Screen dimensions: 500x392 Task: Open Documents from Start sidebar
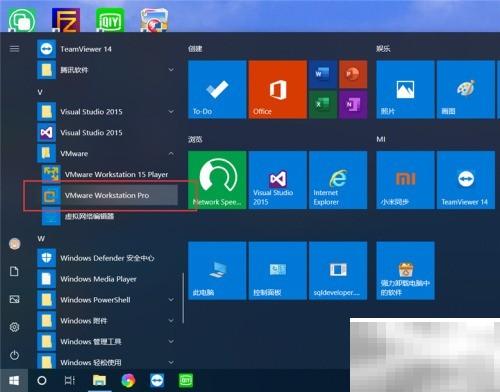(14, 271)
